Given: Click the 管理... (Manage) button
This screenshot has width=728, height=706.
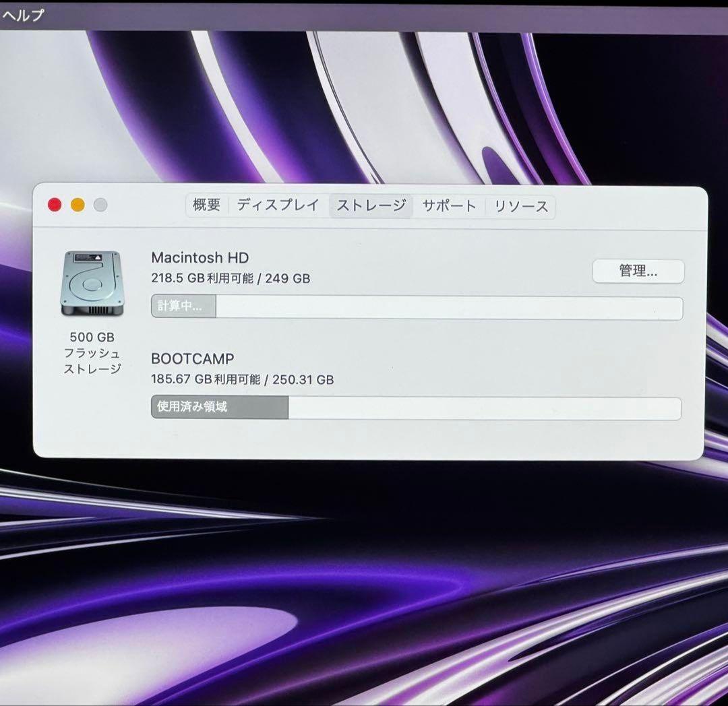Looking at the screenshot, I should click(x=637, y=271).
